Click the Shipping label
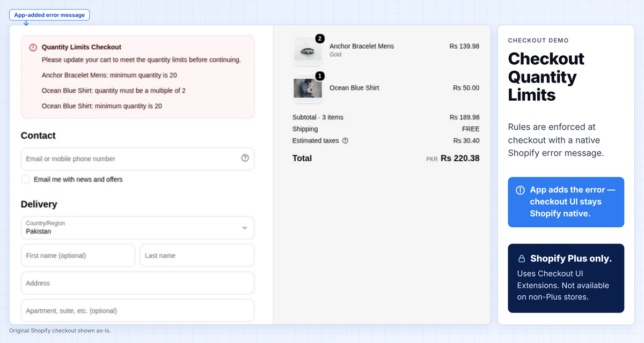Viewport: 644px width, 343px height. (x=305, y=129)
